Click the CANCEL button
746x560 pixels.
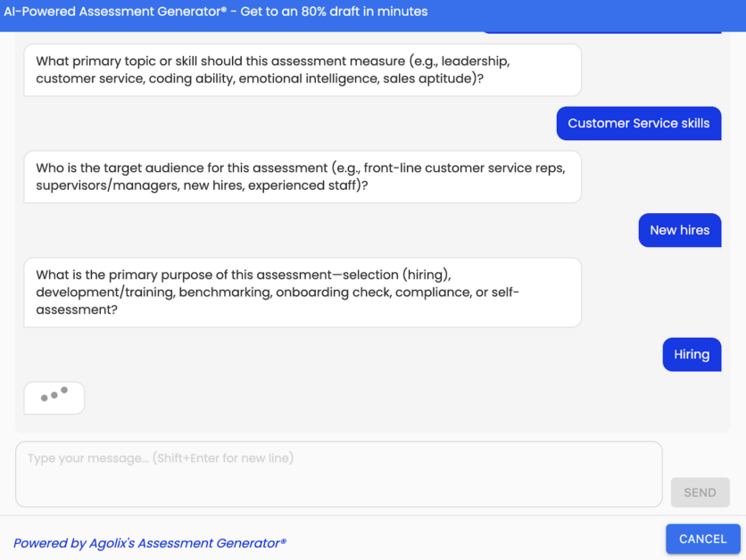pos(702,539)
